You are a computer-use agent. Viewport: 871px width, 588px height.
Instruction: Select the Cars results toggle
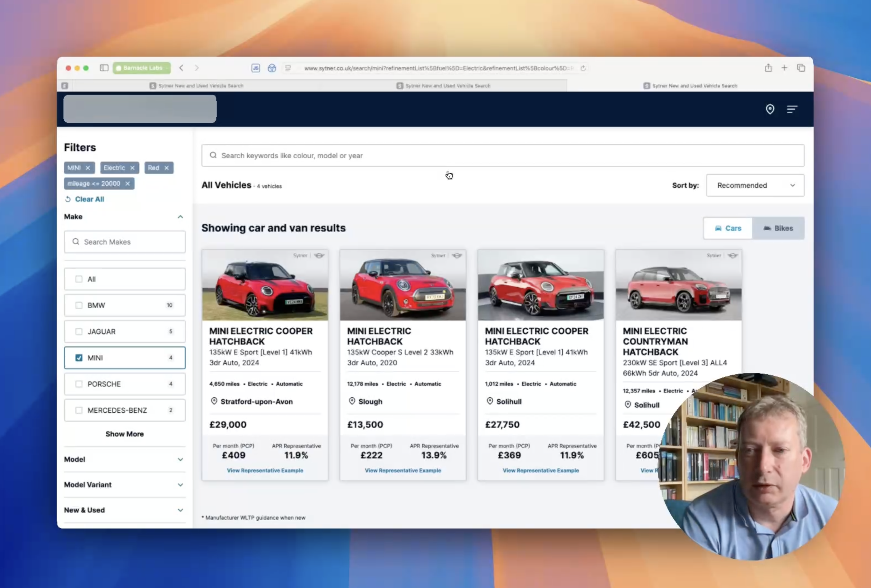click(x=728, y=228)
